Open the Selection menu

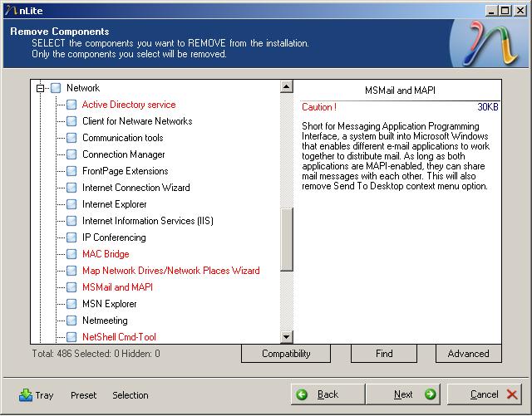(131, 395)
